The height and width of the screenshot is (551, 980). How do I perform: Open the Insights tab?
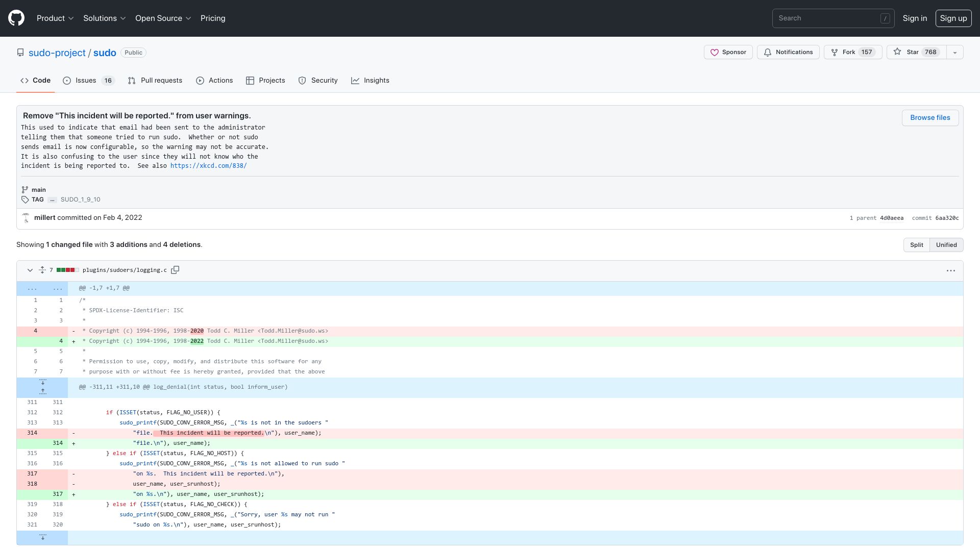click(370, 81)
